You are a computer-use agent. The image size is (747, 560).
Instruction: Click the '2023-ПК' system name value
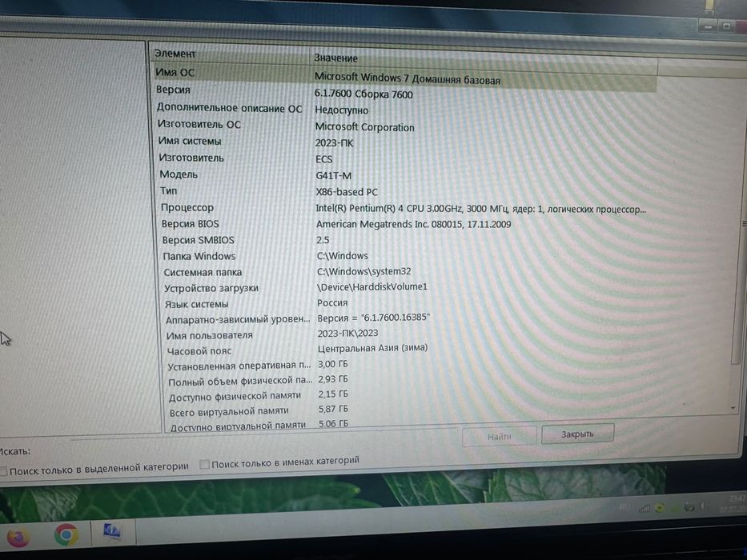(x=335, y=143)
